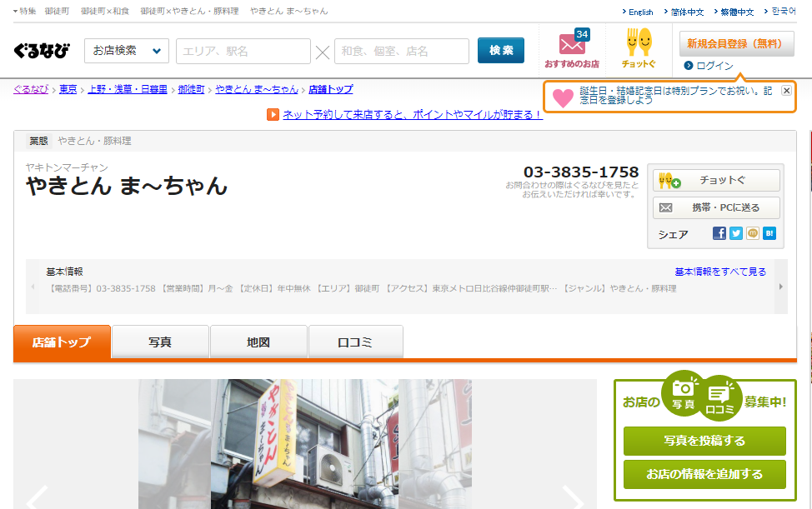Show previous photo in the carousel
The width and height of the screenshot is (812, 509).
pos(38,497)
